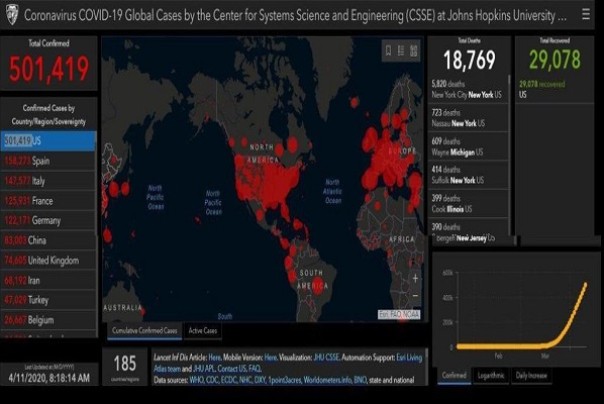
Task: Select Cumulative Confirmed Cases tab
Action: 145,330
